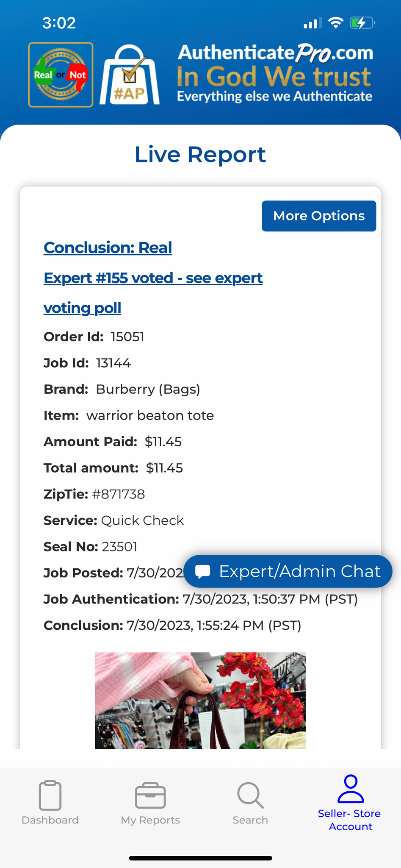This screenshot has width=401, height=868.
Task: Tap the cellular signal bars
Action: pos(313,23)
